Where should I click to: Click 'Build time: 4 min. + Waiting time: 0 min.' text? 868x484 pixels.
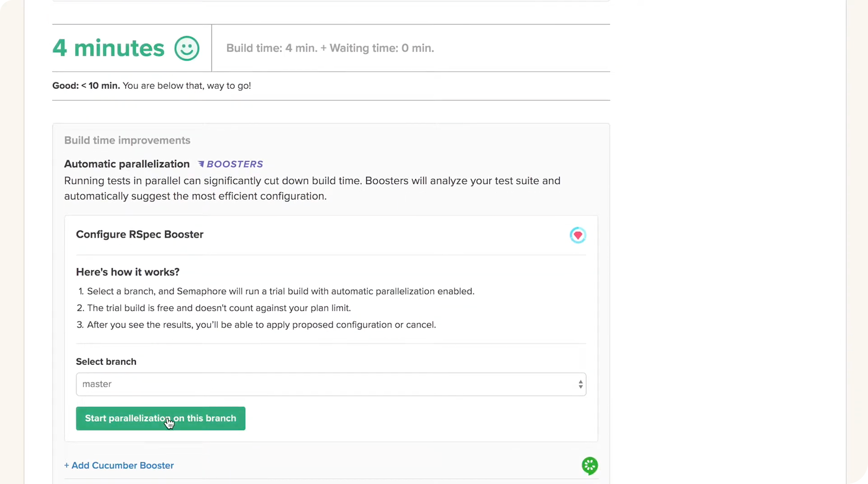(330, 48)
